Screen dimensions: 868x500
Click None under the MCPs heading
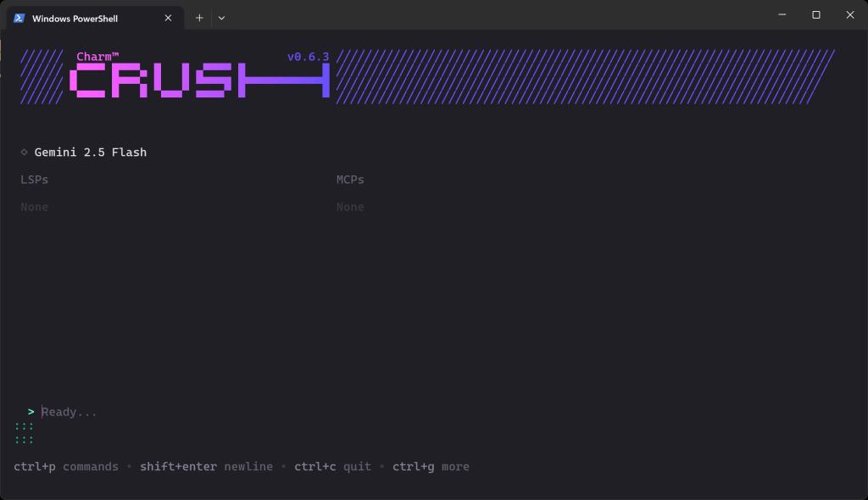click(x=350, y=207)
